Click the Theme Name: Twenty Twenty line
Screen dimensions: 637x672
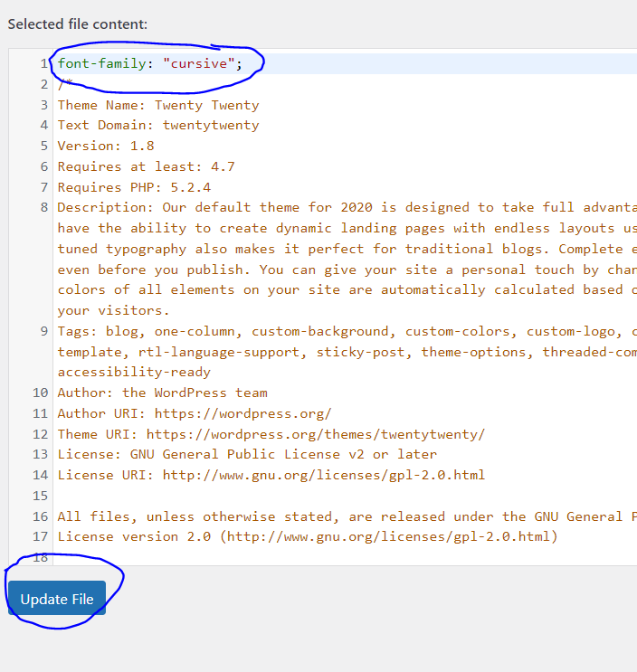pos(157,105)
